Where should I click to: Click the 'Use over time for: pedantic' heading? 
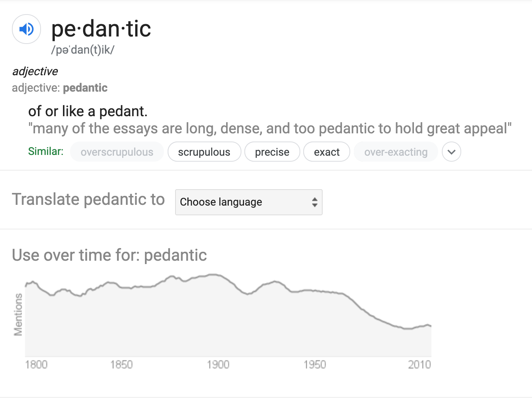pyautogui.click(x=110, y=255)
